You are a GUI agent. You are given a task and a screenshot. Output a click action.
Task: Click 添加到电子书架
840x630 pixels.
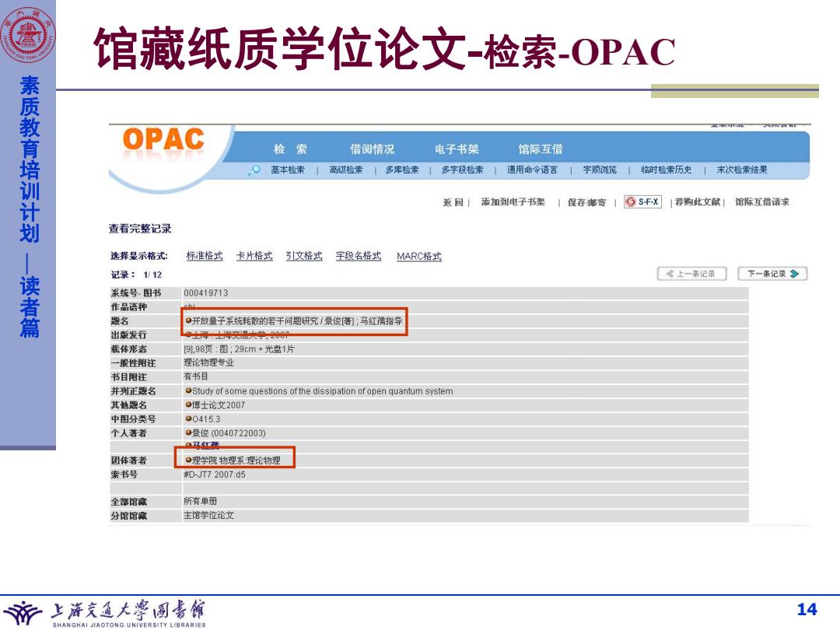513,202
